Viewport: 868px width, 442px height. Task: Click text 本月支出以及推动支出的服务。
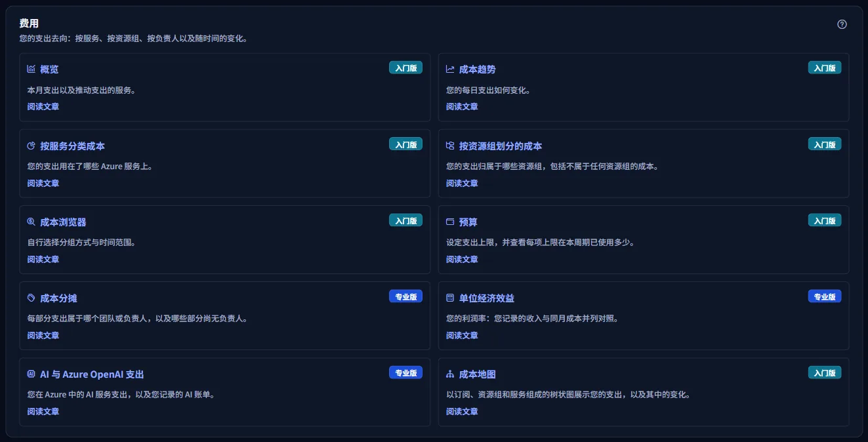point(81,90)
